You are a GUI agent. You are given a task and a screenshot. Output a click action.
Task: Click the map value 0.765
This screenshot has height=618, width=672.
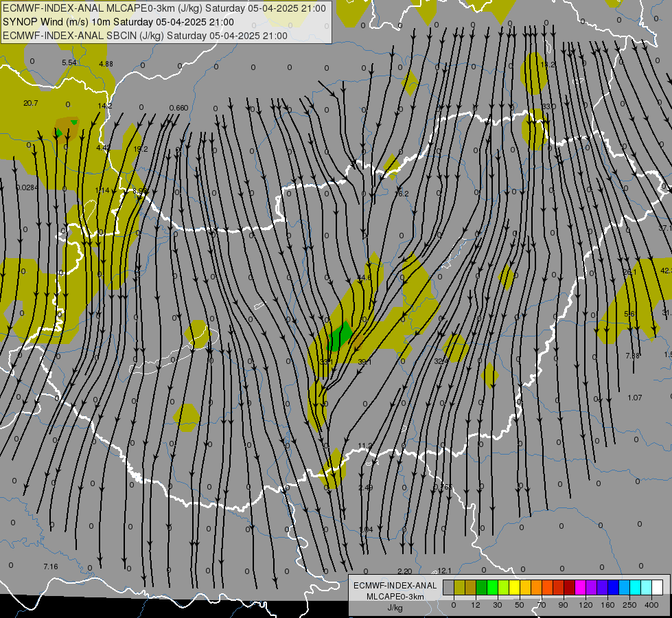(443, 487)
